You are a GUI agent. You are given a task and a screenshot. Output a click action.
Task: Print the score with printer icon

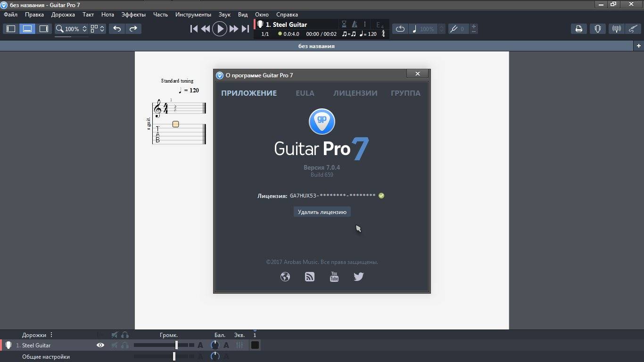[579, 29]
